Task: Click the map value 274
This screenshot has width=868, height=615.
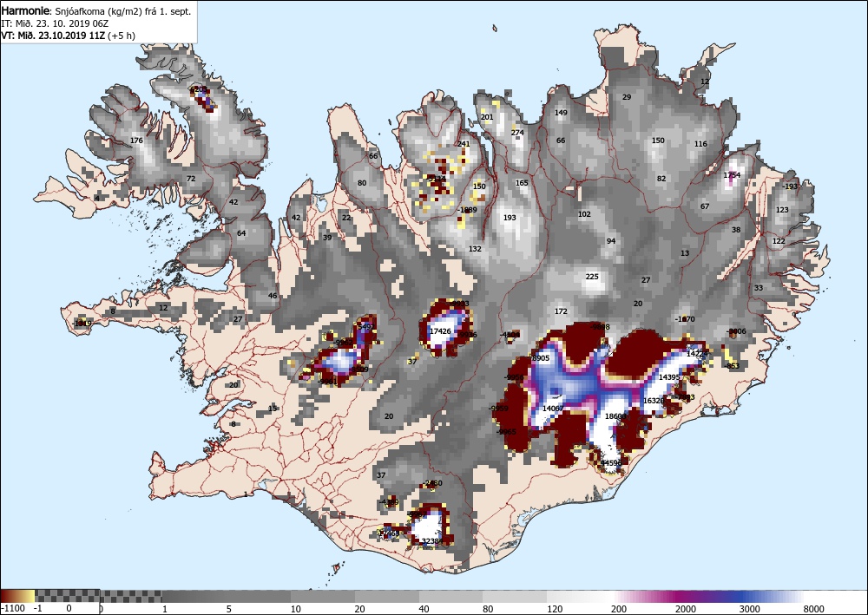Action: tap(517, 133)
